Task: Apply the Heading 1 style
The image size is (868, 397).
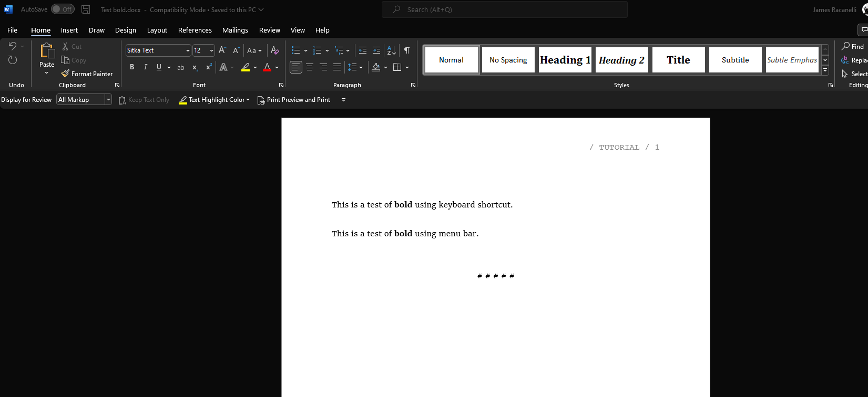Action: point(565,60)
